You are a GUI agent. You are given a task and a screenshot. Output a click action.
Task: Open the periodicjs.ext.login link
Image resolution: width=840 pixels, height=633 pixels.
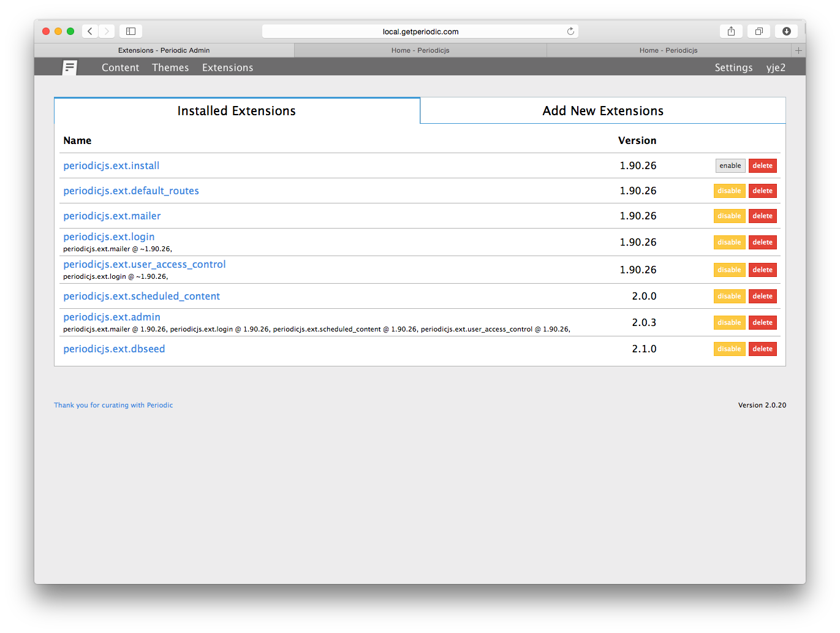click(109, 237)
